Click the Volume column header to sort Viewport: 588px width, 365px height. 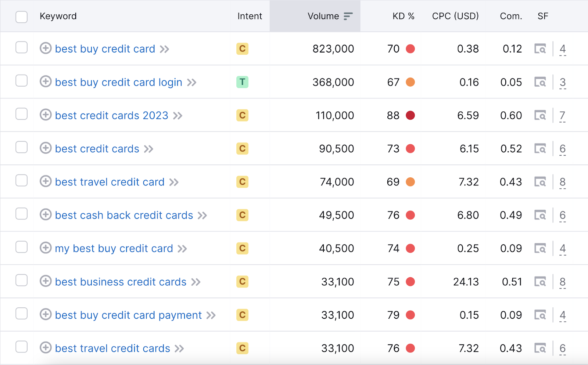(x=323, y=16)
